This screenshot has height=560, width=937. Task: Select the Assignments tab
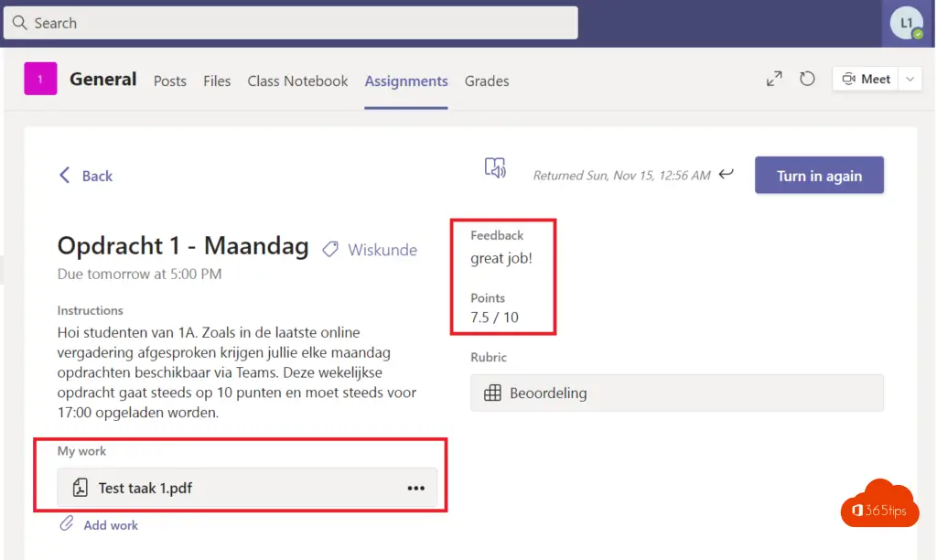pos(406,81)
